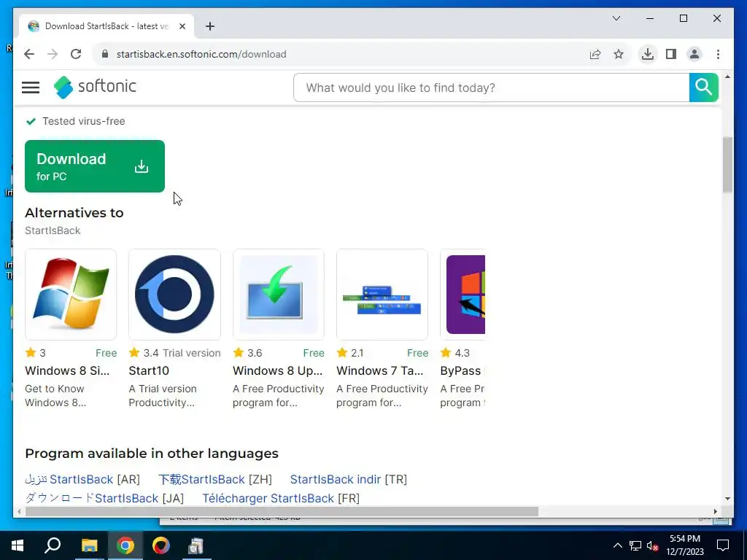
Task: Open the StartIsBack [AR] Arabic link
Action: click(69, 479)
